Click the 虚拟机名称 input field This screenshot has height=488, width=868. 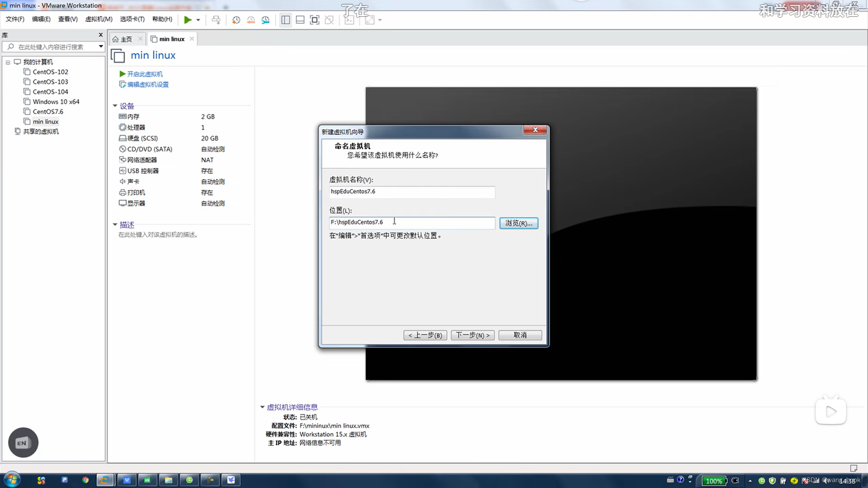[x=412, y=192]
